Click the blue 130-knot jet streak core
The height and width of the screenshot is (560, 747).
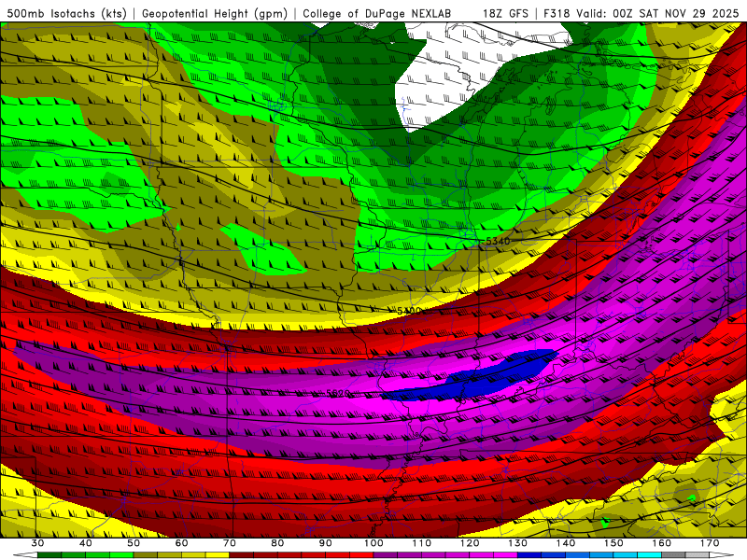click(476, 379)
